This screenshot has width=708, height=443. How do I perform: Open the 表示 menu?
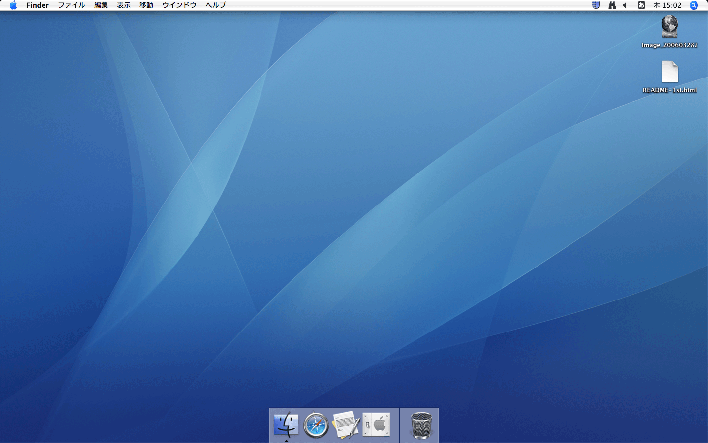(x=123, y=5)
